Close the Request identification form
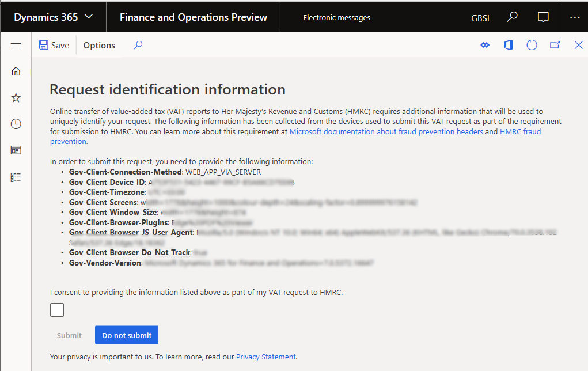The width and height of the screenshot is (588, 371). [578, 45]
